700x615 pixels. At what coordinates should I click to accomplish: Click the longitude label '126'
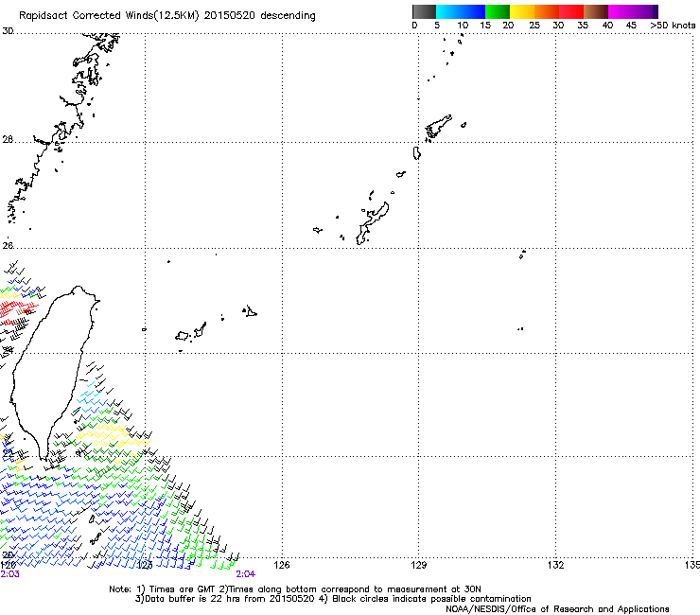pyautogui.click(x=282, y=565)
